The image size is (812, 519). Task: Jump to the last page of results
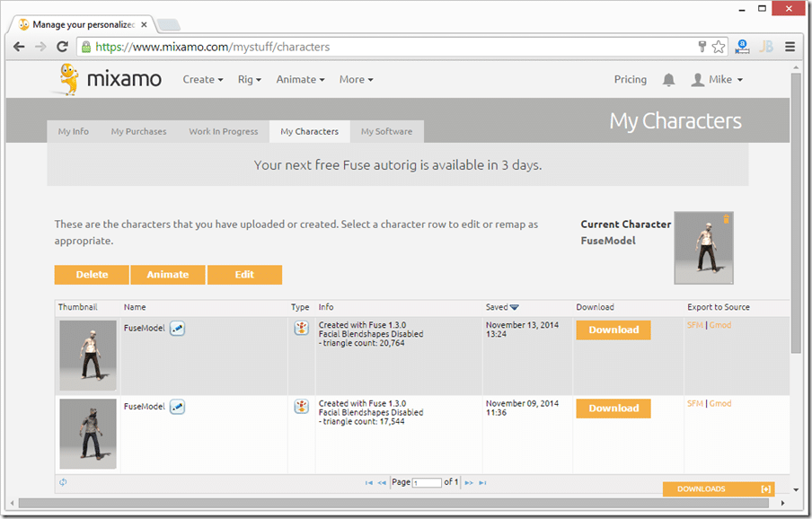coord(482,483)
